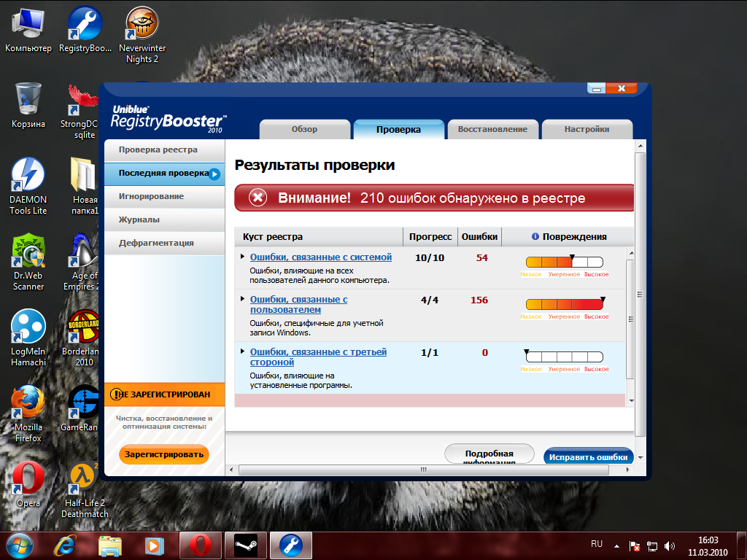This screenshot has width=747, height=560.
Task: Show hidden tray icons arrow
Action: pyautogui.click(x=617, y=546)
